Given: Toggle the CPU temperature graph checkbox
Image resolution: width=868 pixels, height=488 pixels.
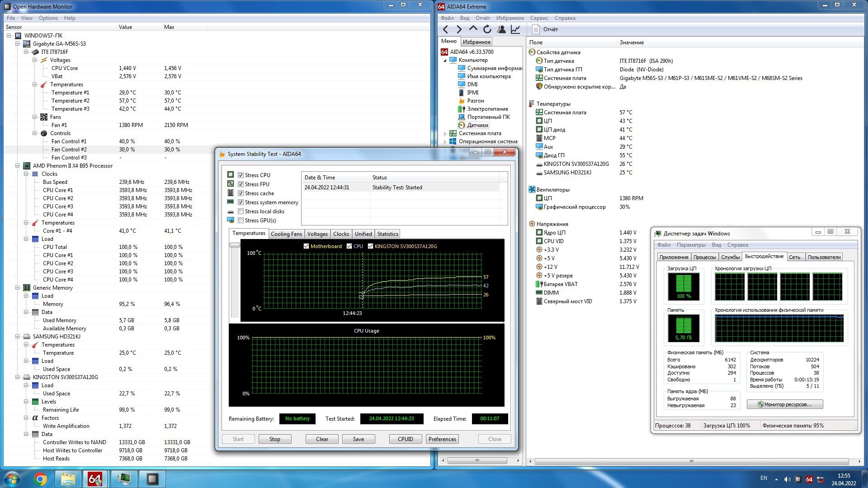Looking at the screenshot, I should pyautogui.click(x=349, y=246).
